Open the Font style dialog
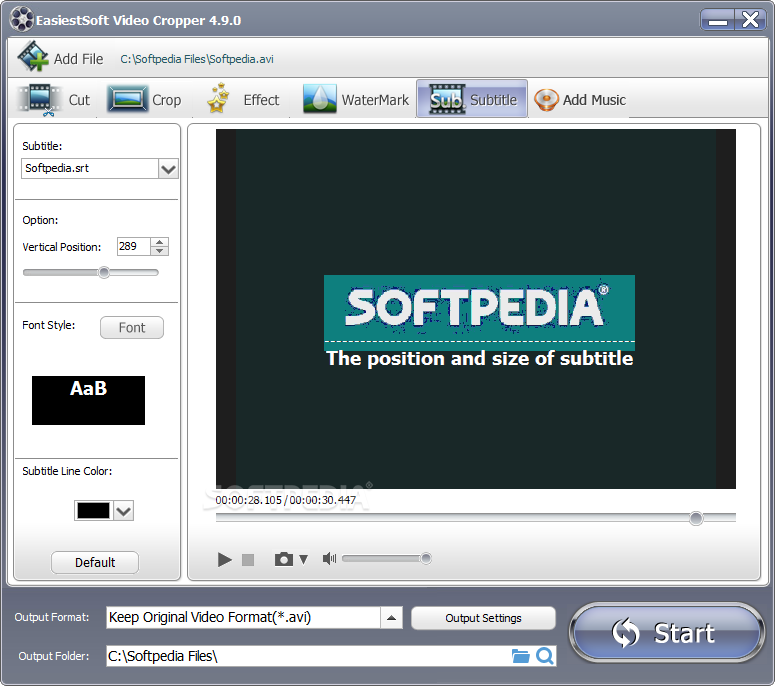 [132, 327]
